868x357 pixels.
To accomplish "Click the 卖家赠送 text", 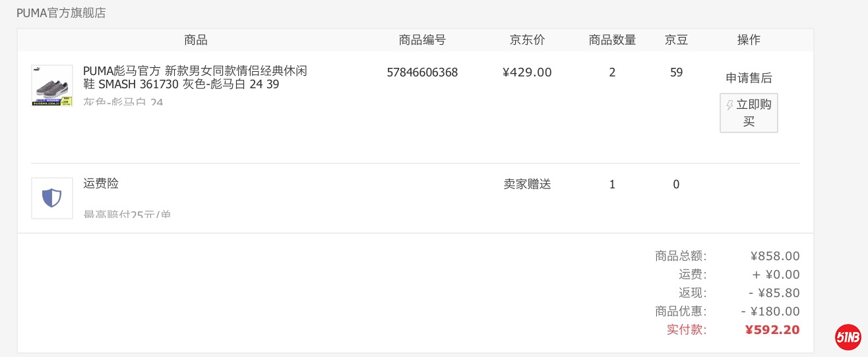I will [x=527, y=184].
